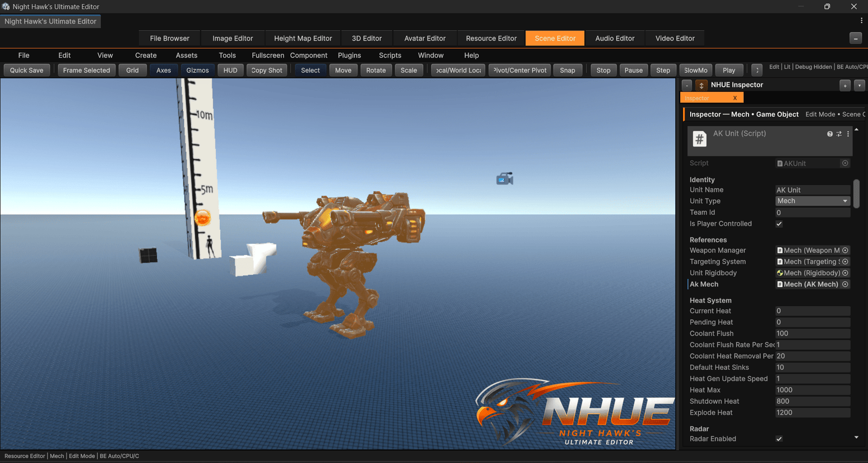868x463 pixels.
Task: Open AK Unit component three-dot menu
Action: 848,134
